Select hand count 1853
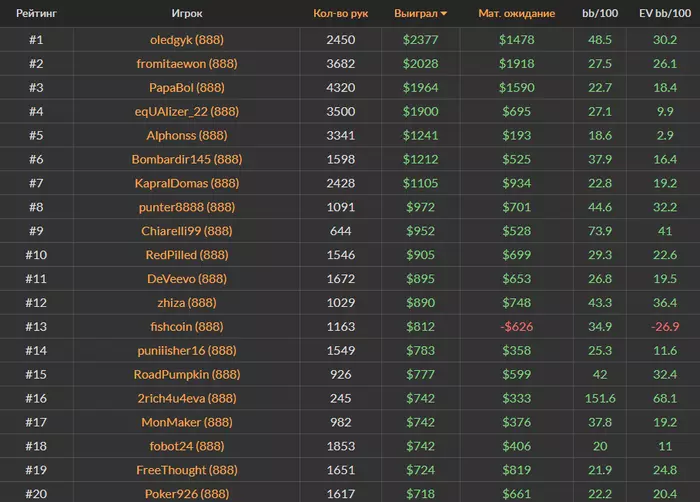This screenshot has width=700, height=502. coord(341,446)
